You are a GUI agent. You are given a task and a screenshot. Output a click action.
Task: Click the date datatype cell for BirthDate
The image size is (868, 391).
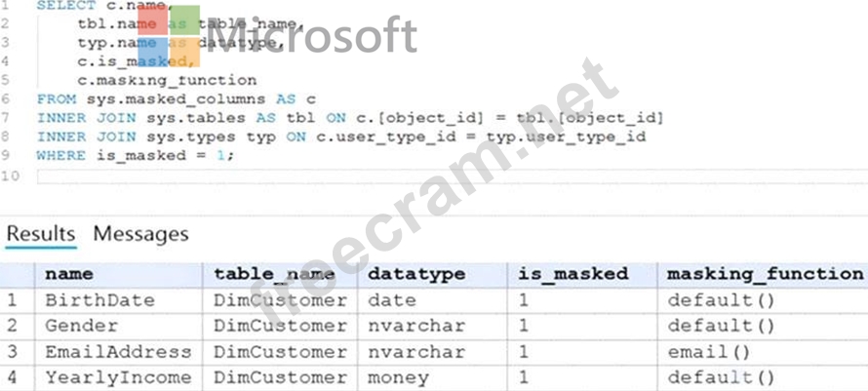click(391, 300)
